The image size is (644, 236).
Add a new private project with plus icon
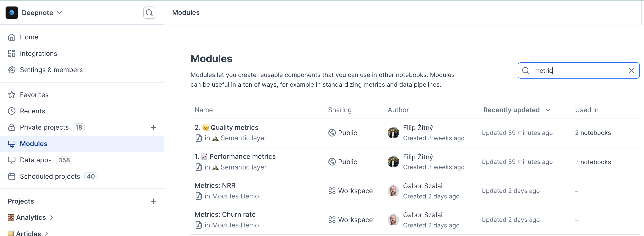[153, 127]
